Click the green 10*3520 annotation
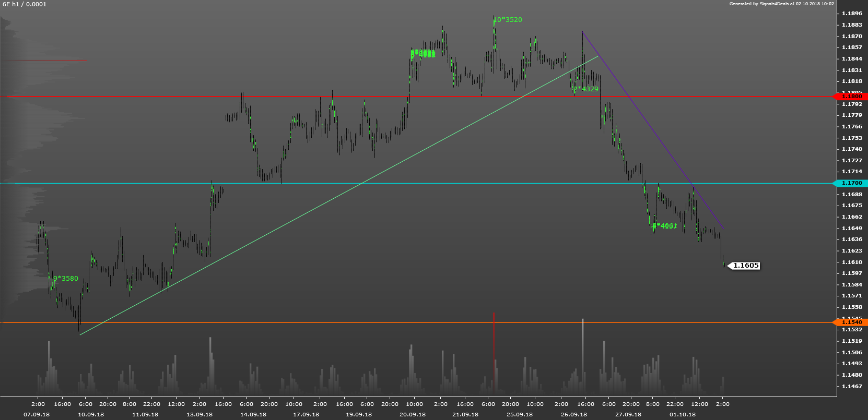The image size is (868, 420). pyautogui.click(x=508, y=20)
